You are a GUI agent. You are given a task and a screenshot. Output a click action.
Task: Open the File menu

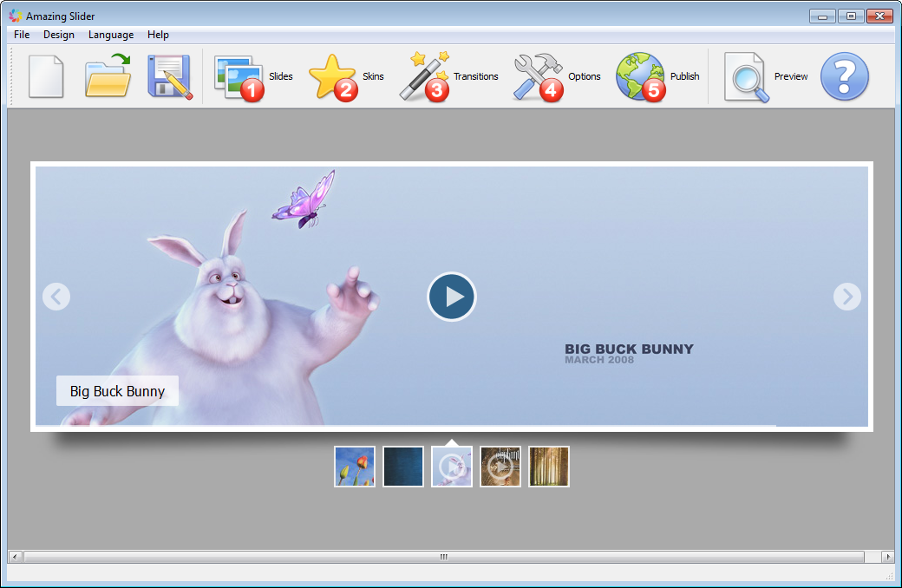click(22, 35)
